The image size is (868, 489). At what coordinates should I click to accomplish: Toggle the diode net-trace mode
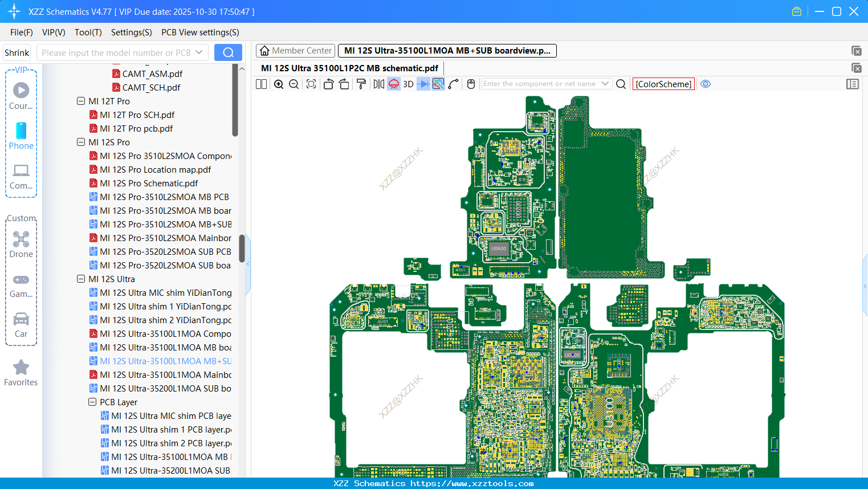point(423,84)
